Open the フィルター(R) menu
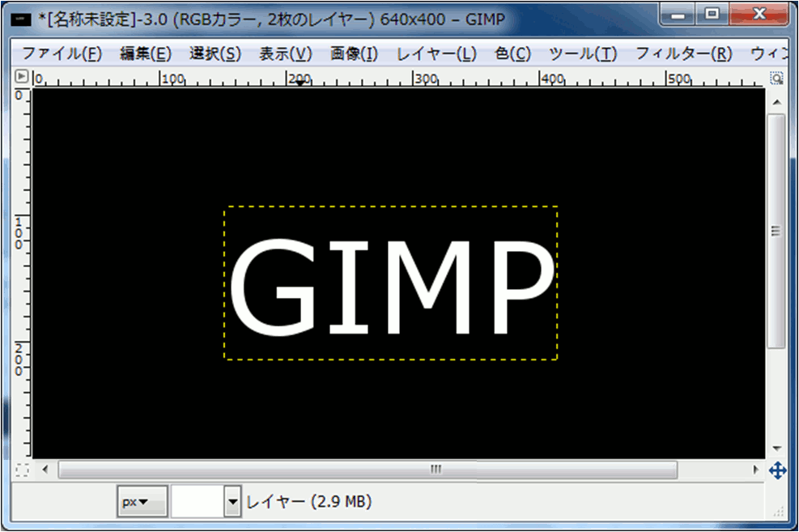Image resolution: width=799 pixels, height=532 pixels. [x=683, y=54]
